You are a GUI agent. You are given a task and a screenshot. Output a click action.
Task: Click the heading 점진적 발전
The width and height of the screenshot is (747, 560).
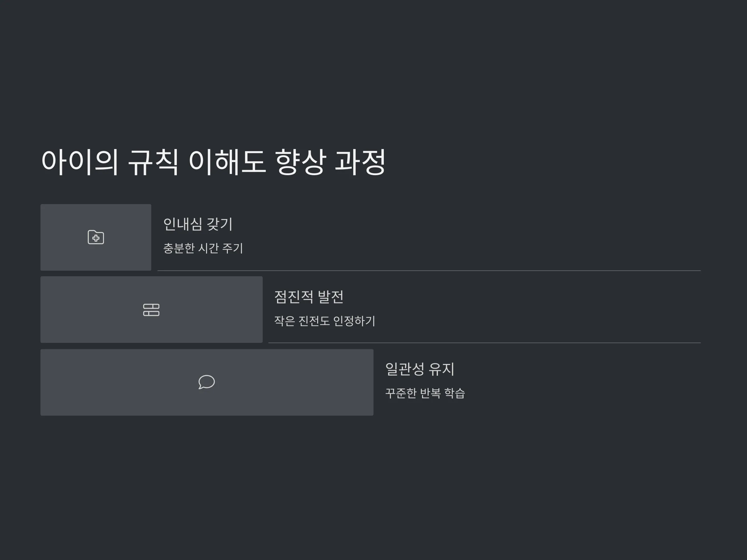(309, 297)
